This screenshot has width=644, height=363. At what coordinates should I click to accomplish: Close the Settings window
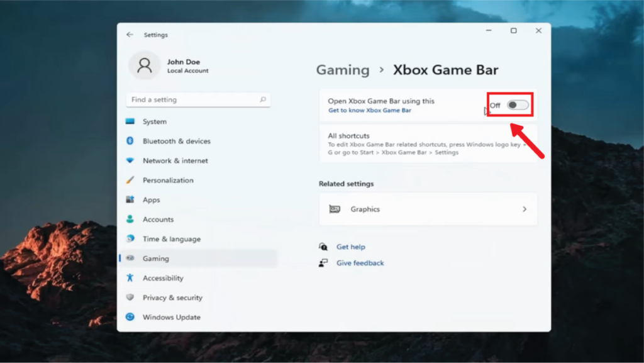coord(538,30)
